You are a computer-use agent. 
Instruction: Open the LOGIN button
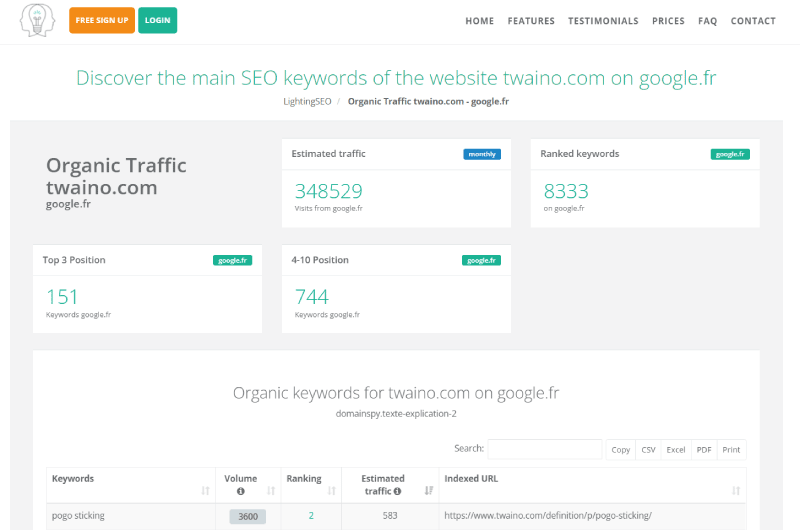[158, 20]
